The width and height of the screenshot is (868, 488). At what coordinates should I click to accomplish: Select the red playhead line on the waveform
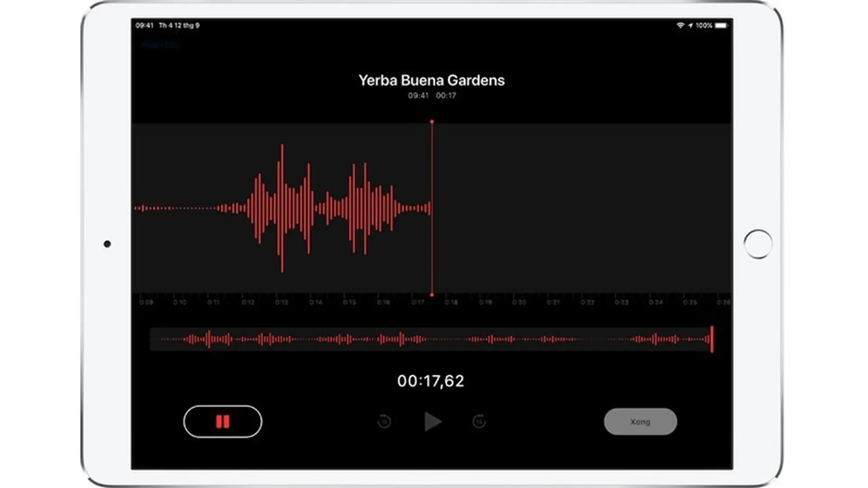coord(432,208)
